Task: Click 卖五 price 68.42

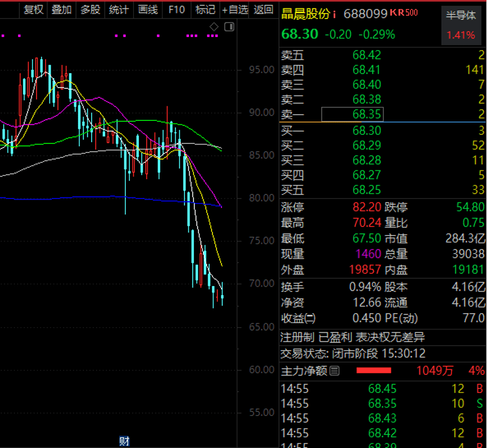Action: click(x=367, y=55)
